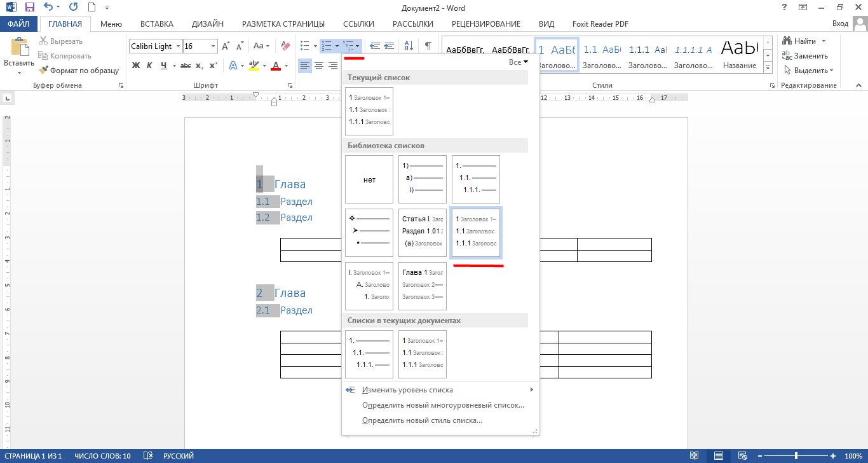This screenshot has height=463, width=868.
Task: Open text effects glowing A icon
Action: point(233,66)
